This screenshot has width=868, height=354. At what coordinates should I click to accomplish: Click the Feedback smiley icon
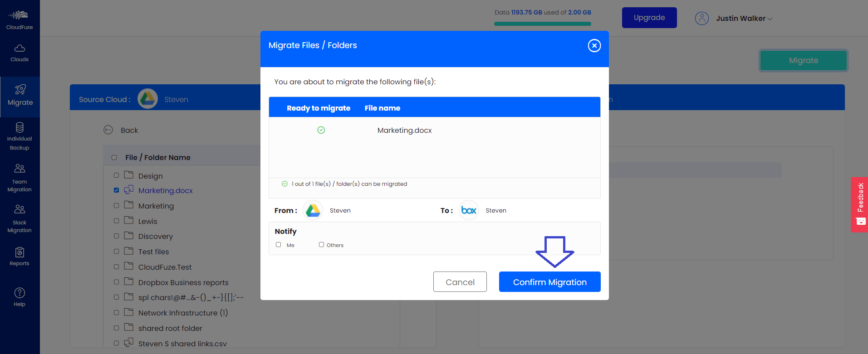coord(860,222)
